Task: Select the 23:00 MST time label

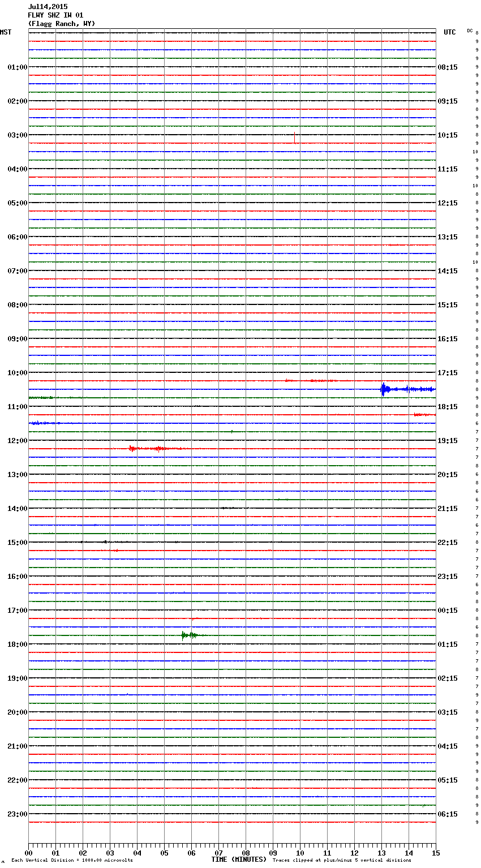Action: click(x=17, y=814)
